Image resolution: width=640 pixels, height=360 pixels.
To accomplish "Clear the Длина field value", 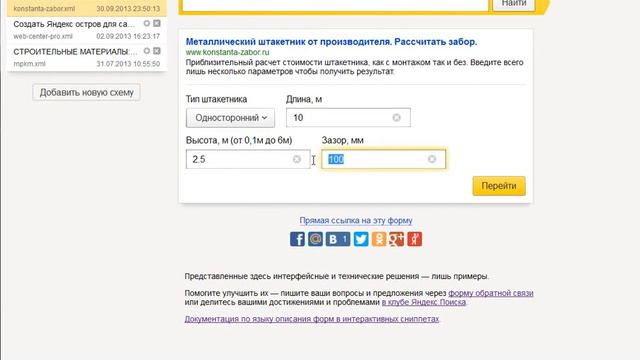I will click(396, 118).
